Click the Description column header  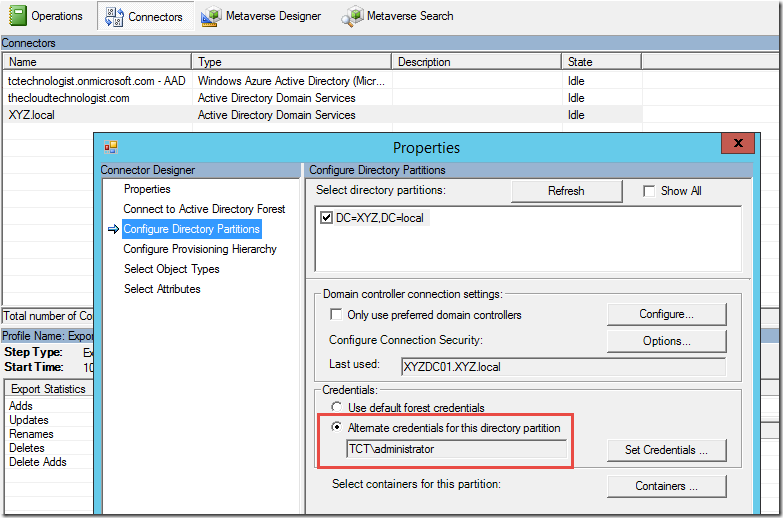pyautogui.click(x=476, y=62)
